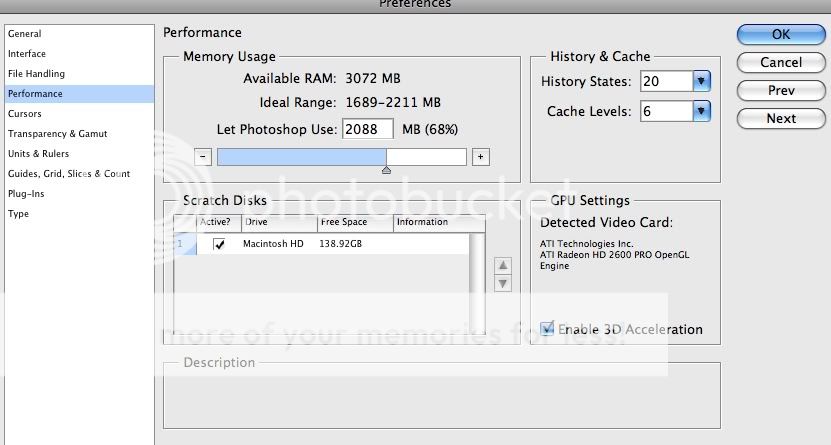Click the Let Photoshop Use field
831x445 pixels.
[x=368, y=130]
